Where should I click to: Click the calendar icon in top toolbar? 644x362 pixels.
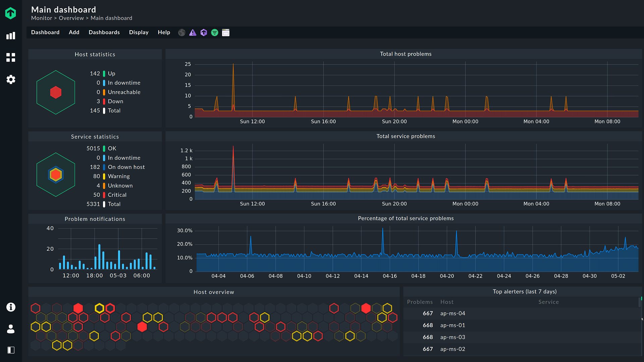point(226,32)
